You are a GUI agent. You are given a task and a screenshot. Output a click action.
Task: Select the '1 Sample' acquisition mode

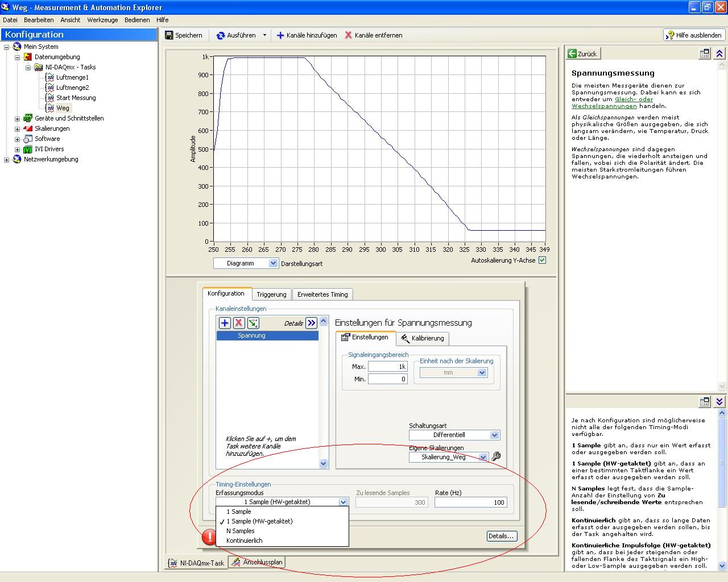239,512
